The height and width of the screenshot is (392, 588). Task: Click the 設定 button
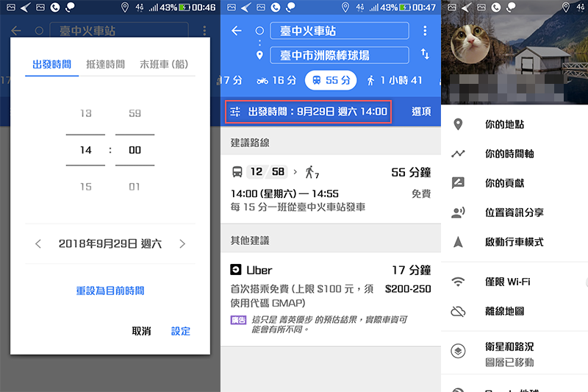[180, 331]
